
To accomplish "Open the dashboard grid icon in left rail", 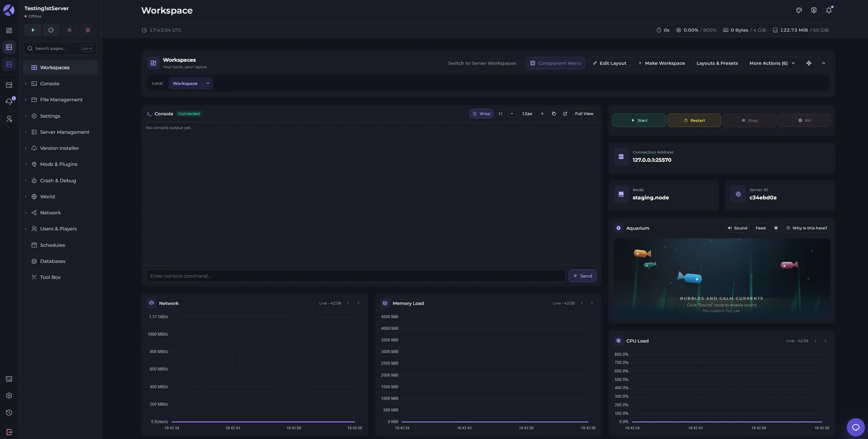I will 9,30.
